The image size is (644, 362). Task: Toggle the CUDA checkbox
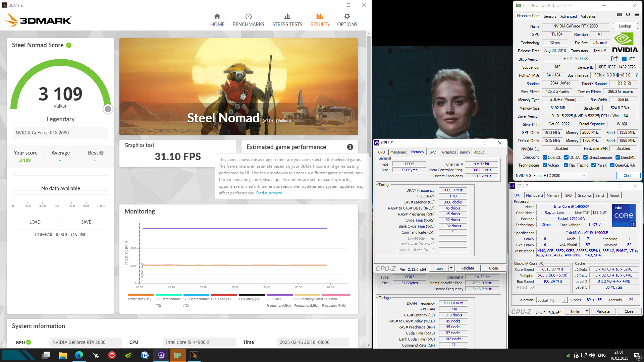click(566, 158)
